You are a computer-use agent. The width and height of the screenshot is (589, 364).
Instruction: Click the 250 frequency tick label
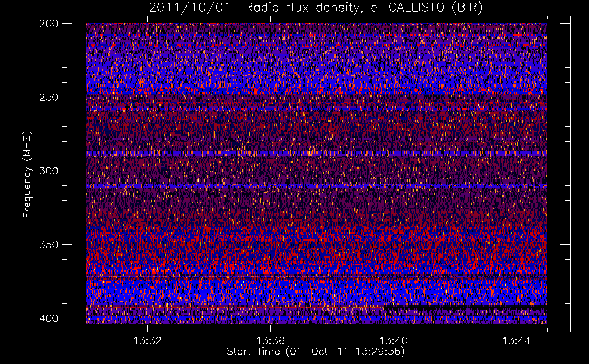point(48,97)
